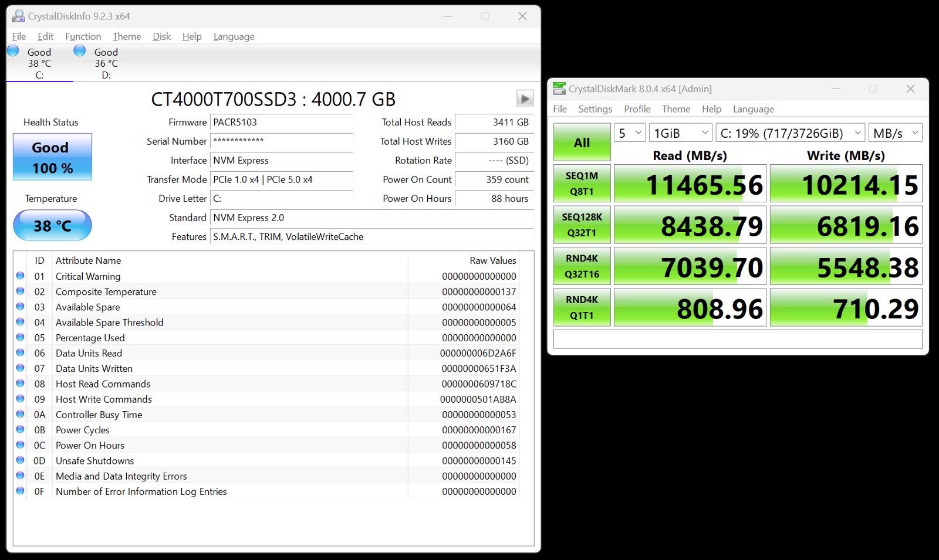This screenshot has height=560, width=939.
Task: Click SEQ1M write result 10214.15 bar
Action: pyautogui.click(x=846, y=184)
